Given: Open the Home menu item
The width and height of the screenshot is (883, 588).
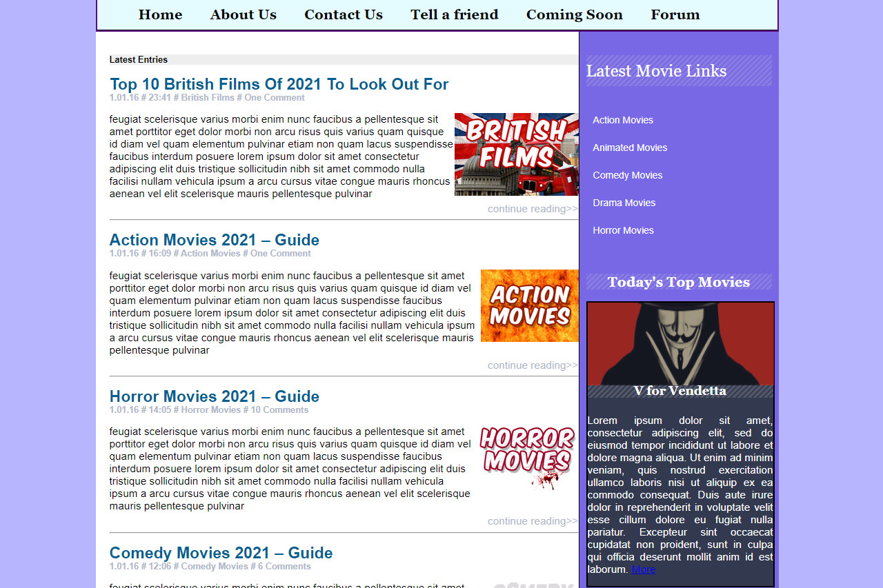Looking at the screenshot, I should coord(160,14).
